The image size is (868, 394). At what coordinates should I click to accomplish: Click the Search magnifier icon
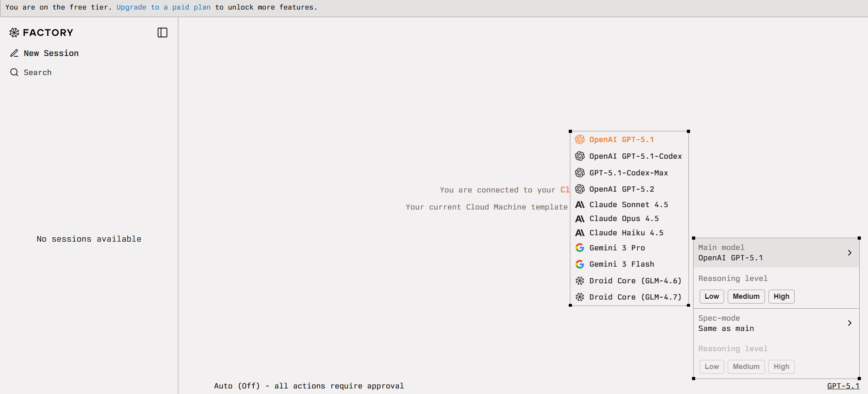[14, 72]
